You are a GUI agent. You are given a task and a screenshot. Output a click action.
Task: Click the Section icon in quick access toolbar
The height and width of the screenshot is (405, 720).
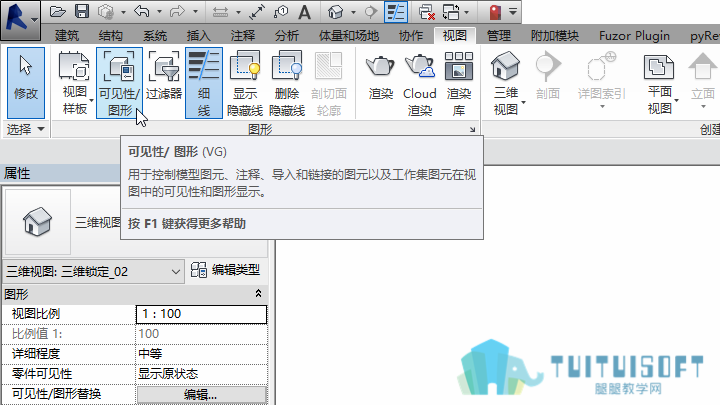click(x=371, y=12)
